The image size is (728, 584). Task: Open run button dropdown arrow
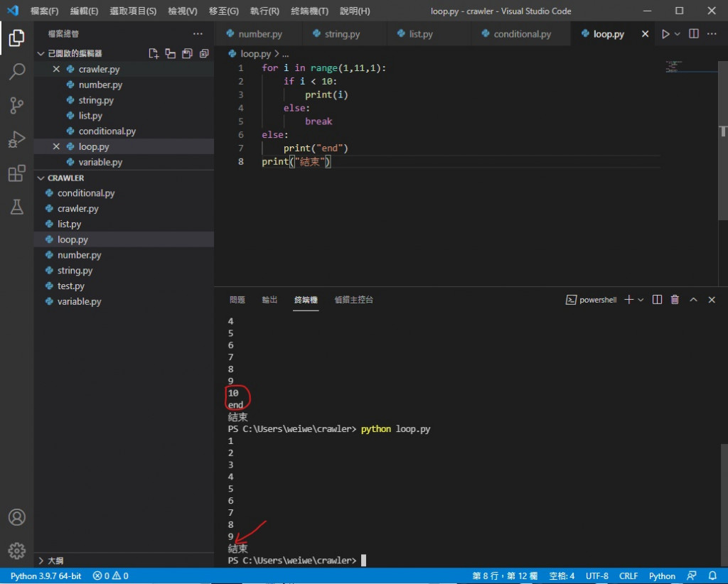point(677,34)
